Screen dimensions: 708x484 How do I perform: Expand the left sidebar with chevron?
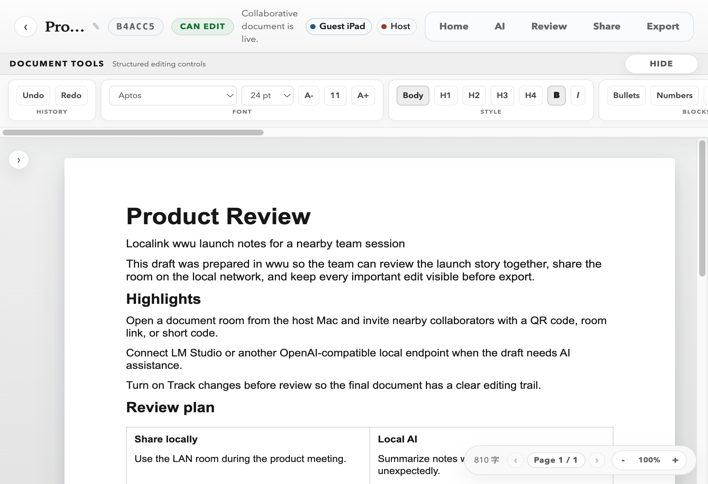click(x=19, y=160)
